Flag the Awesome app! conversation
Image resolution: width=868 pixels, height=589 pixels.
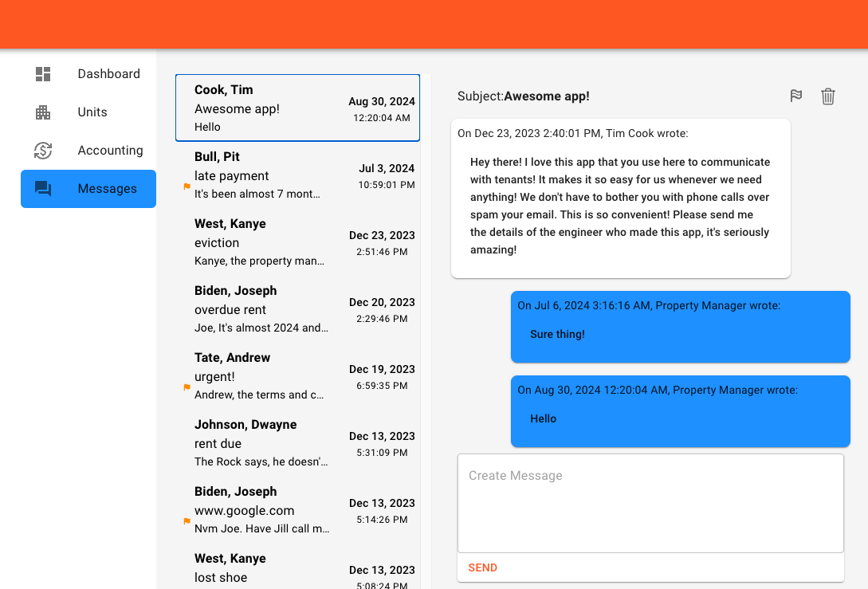click(795, 96)
